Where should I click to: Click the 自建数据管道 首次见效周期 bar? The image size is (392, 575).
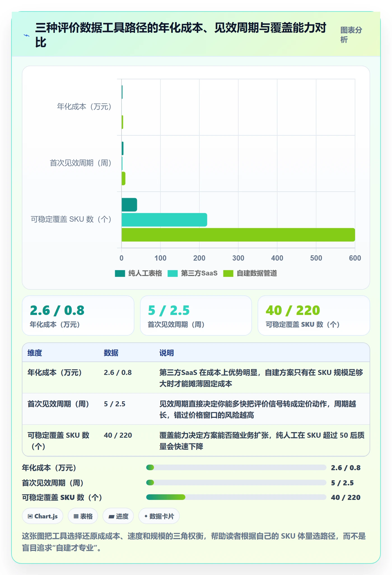[x=123, y=178]
